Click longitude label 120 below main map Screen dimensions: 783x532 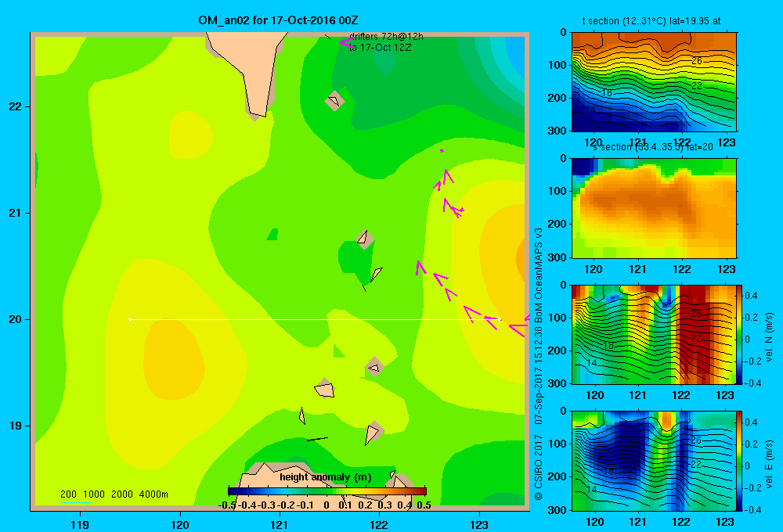(180, 525)
